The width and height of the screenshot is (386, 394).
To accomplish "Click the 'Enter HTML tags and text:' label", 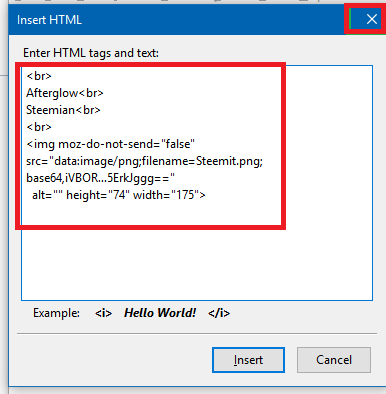I will point(91,53).
